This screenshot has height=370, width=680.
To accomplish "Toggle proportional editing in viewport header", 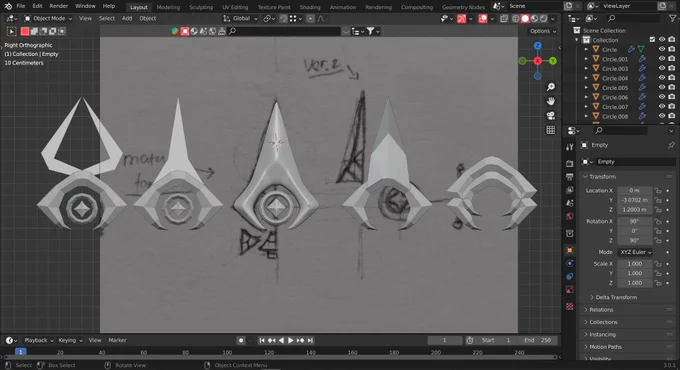I will point(310,19).
